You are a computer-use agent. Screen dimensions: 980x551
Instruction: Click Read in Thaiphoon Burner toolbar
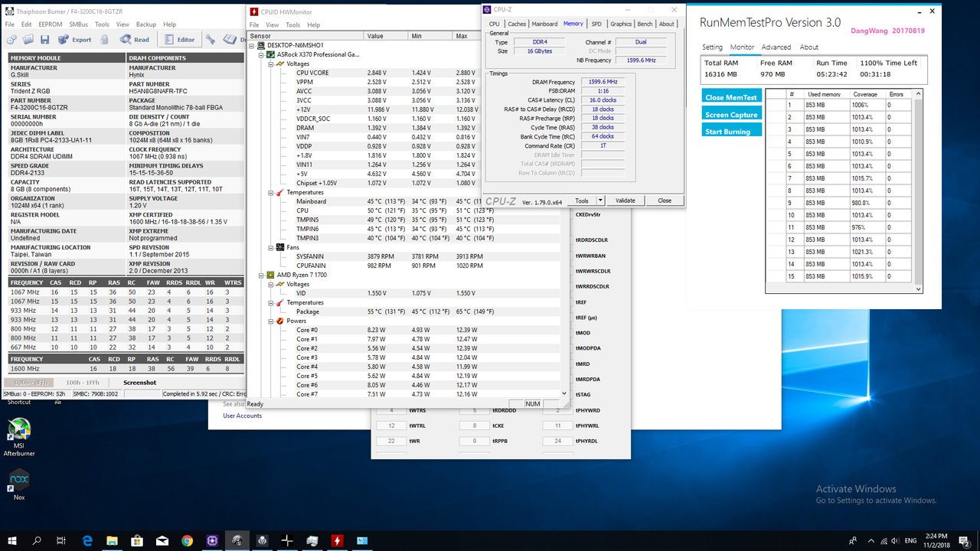click(135, 39)
